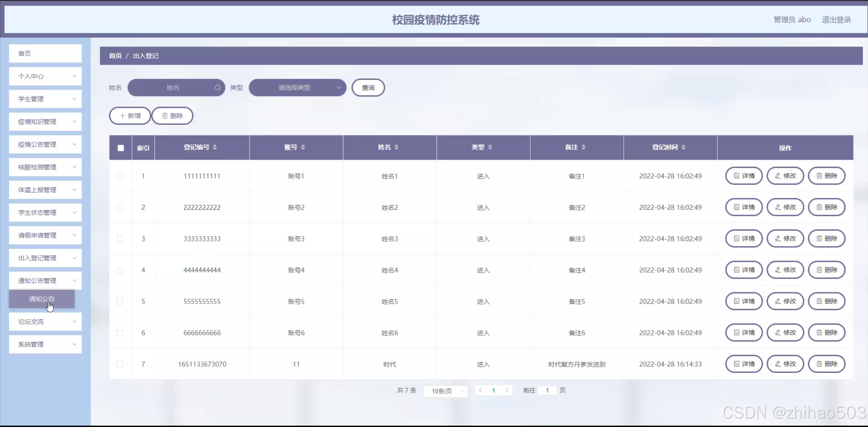Viewport: 868px width, 427px height.
Task: Toggle the select-all checkbox in table header
Action: [121, 148]
